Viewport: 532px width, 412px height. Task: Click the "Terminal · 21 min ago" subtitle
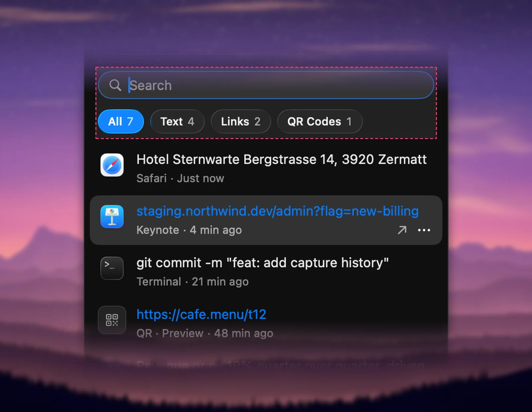[193, 282]
